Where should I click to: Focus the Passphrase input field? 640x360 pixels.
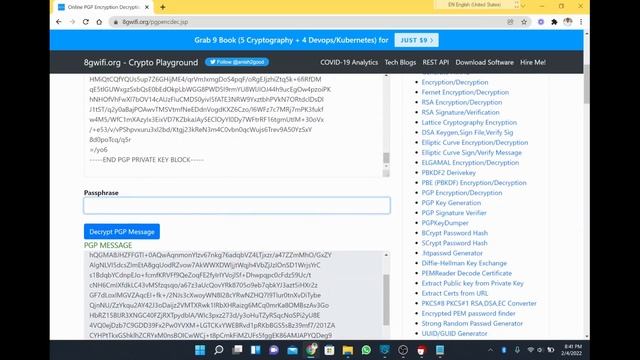tap(237, 205)
